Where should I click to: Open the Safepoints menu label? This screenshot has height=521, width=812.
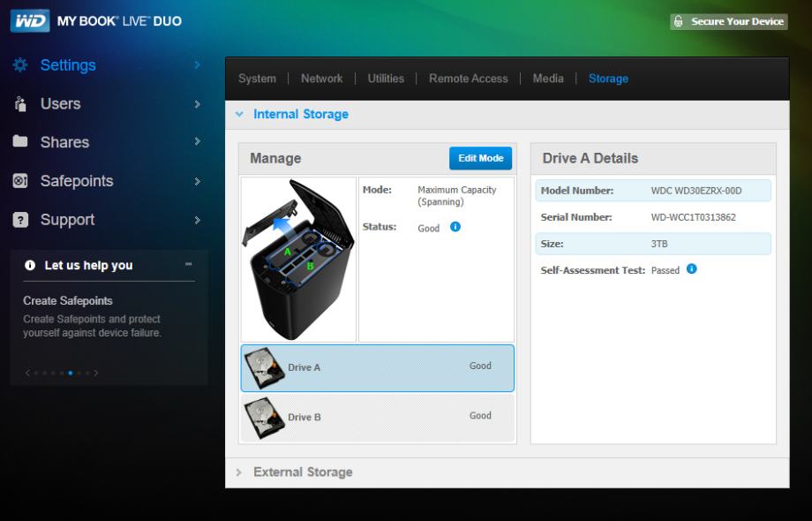click(x=77, y=181)
